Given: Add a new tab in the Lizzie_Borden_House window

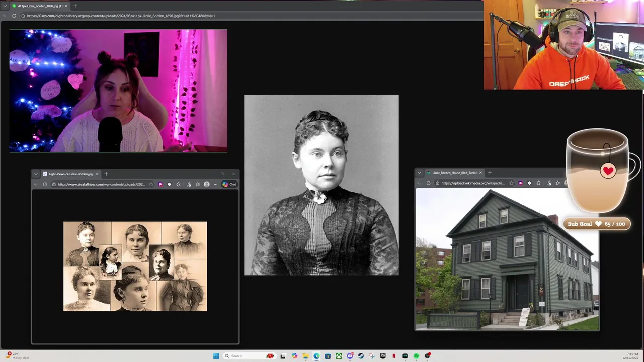Looking at the screenshot, I should pyautogui.click(x=490, y=173).
